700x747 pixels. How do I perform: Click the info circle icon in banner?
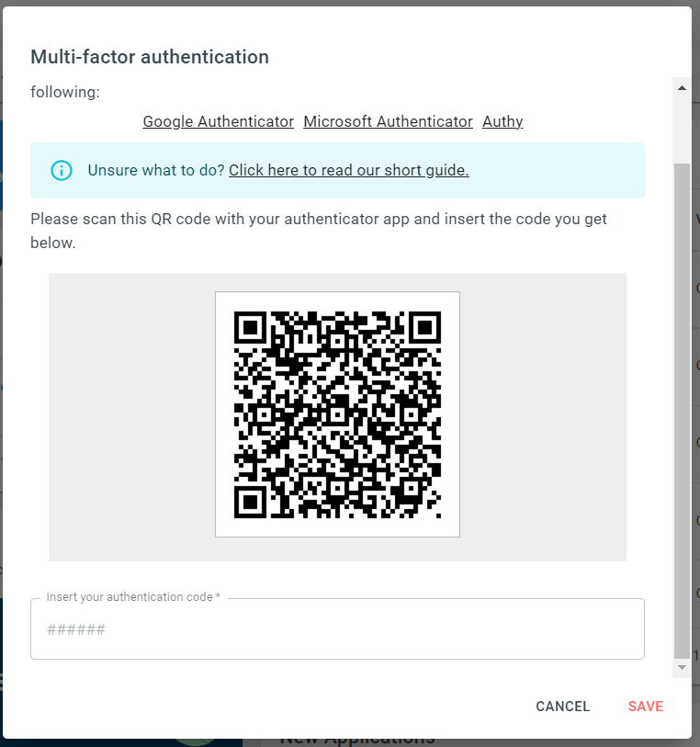click(62, 170)
